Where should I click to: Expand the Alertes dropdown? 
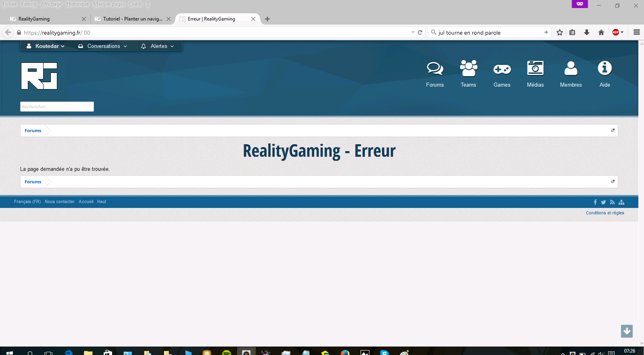tap(157, 46)
